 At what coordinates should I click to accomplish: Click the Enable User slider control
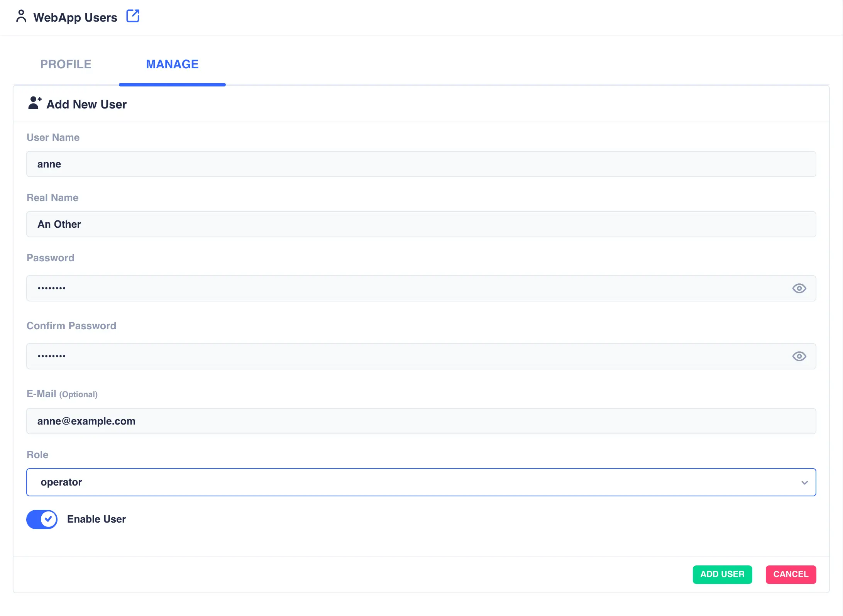point(41,519)
